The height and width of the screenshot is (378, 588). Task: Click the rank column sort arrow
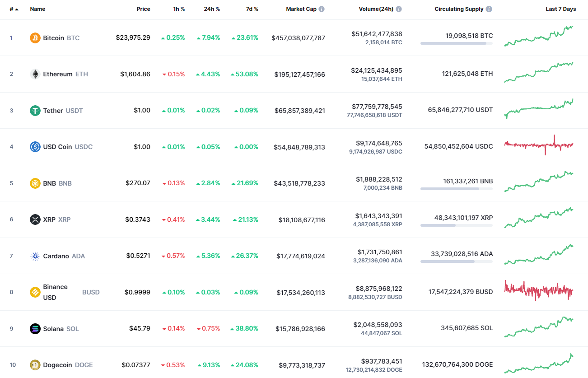16,9
